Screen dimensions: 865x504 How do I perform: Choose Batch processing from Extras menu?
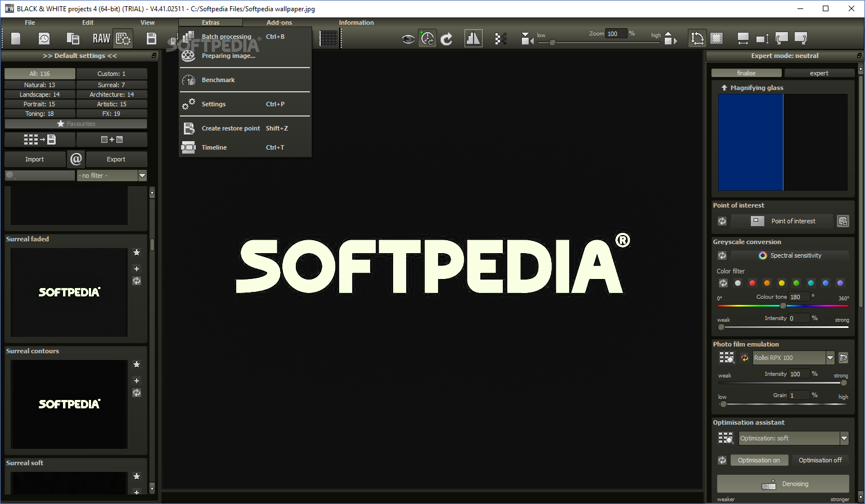(245, 37)
